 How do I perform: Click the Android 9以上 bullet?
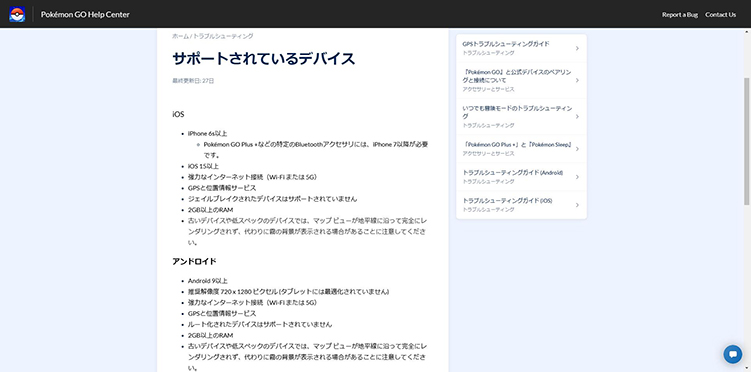click(208, 281)
